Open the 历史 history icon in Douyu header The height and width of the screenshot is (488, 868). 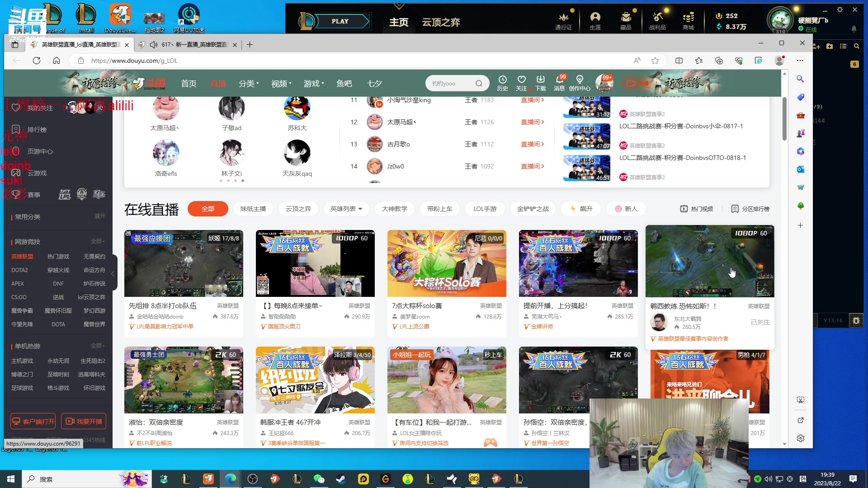(502, 83)
